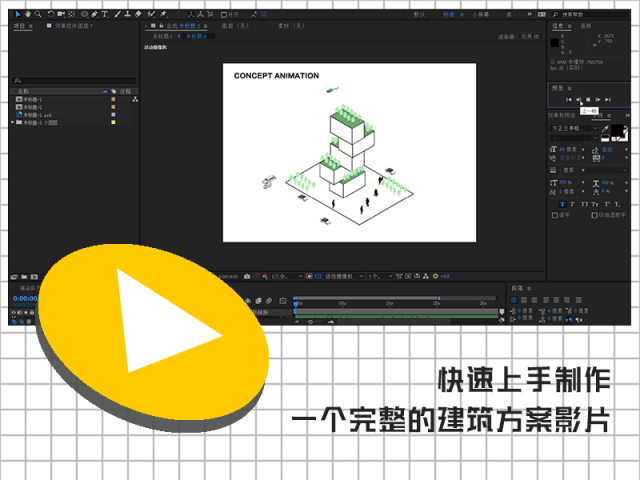
Task: Click the stop button in Preview panel
Action: coord(588,100)
